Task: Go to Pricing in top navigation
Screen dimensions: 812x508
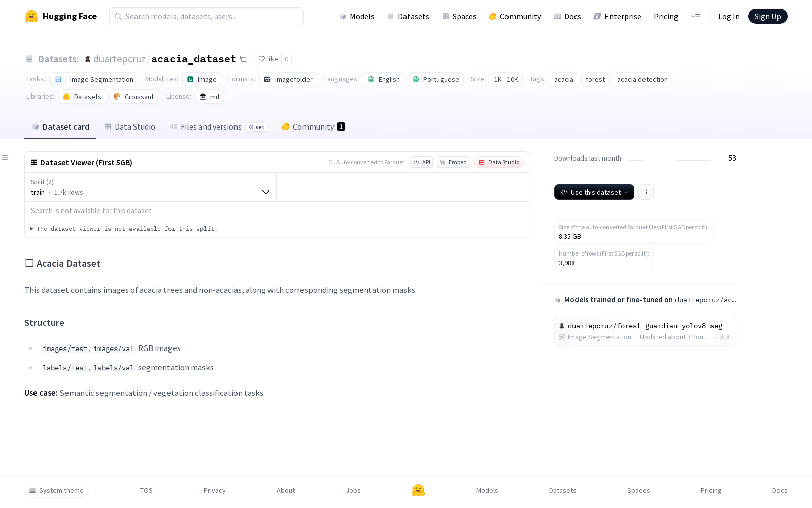Action: [x=666, y=16]
